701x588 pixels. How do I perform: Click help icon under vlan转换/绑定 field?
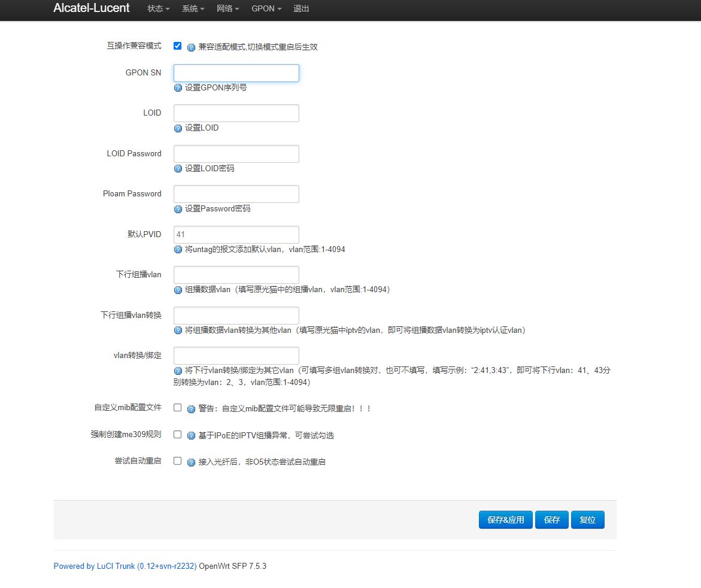pos(178,371)
